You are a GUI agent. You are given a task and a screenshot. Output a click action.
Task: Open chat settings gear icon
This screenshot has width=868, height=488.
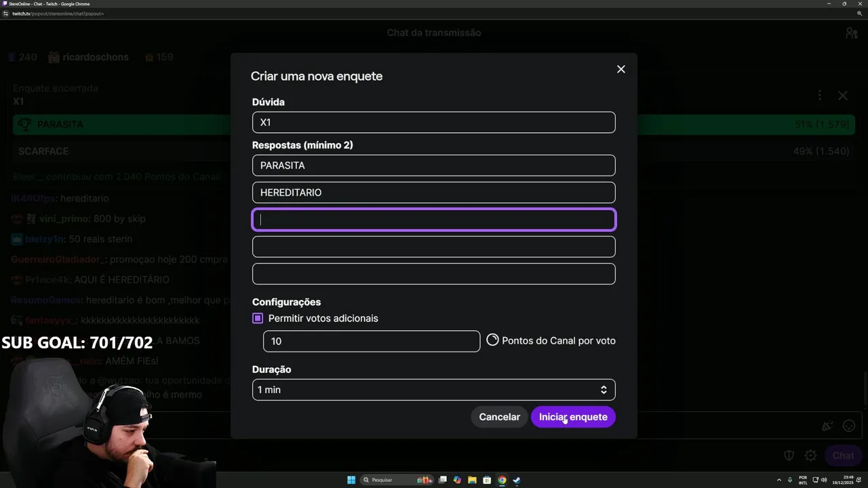810,455
